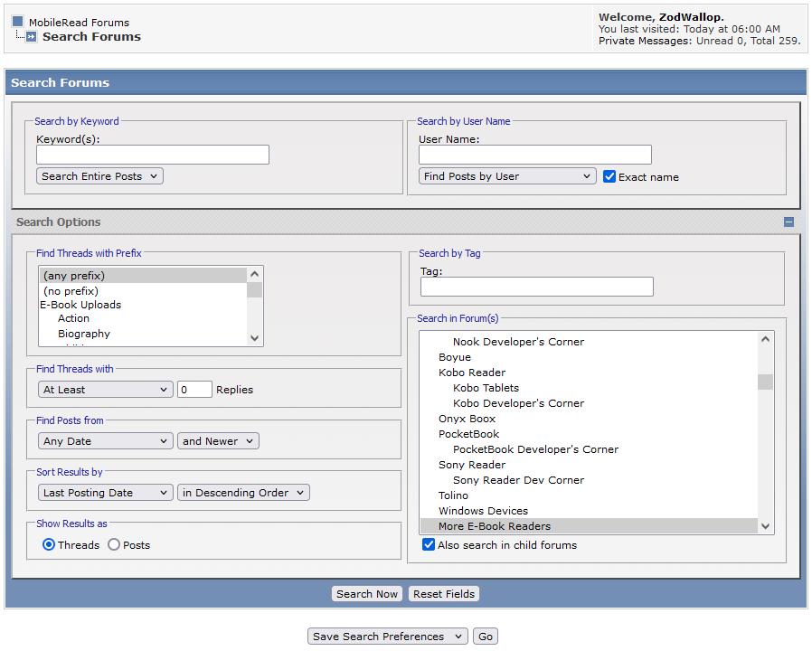
Task: Open the Find Posts by User dropdown
Action: click(x=507, y=176)
